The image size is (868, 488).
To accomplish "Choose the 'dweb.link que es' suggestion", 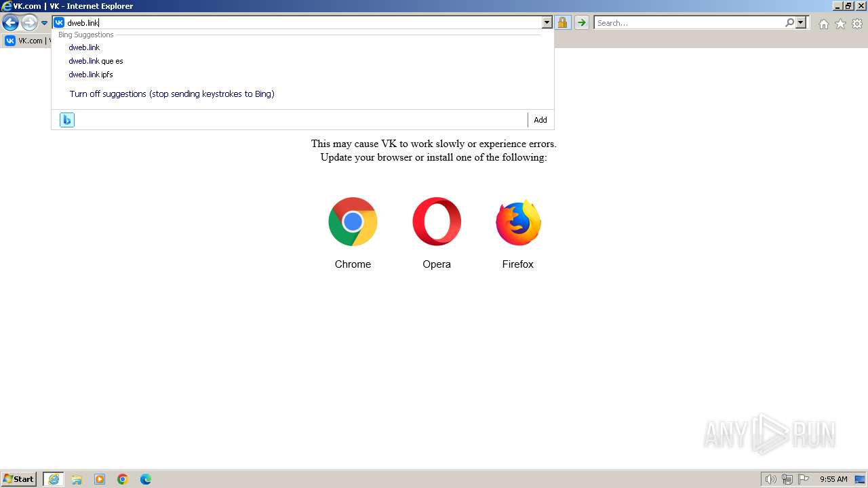I will [96, 61].
